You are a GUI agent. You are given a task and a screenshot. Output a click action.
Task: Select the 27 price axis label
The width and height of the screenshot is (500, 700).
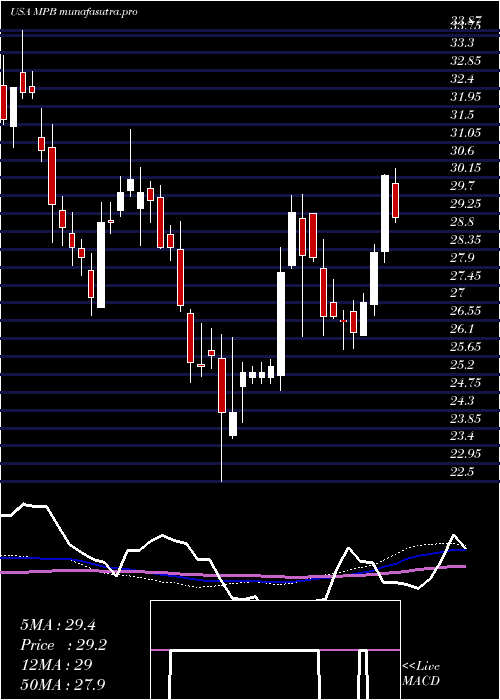[x=458, y=293]
